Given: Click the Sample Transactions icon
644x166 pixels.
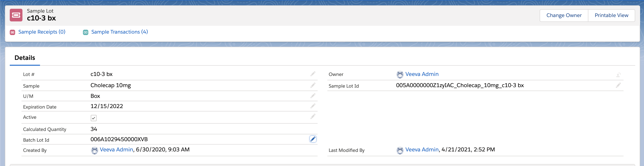Looking at the screenshot, I should pos(85,32).
